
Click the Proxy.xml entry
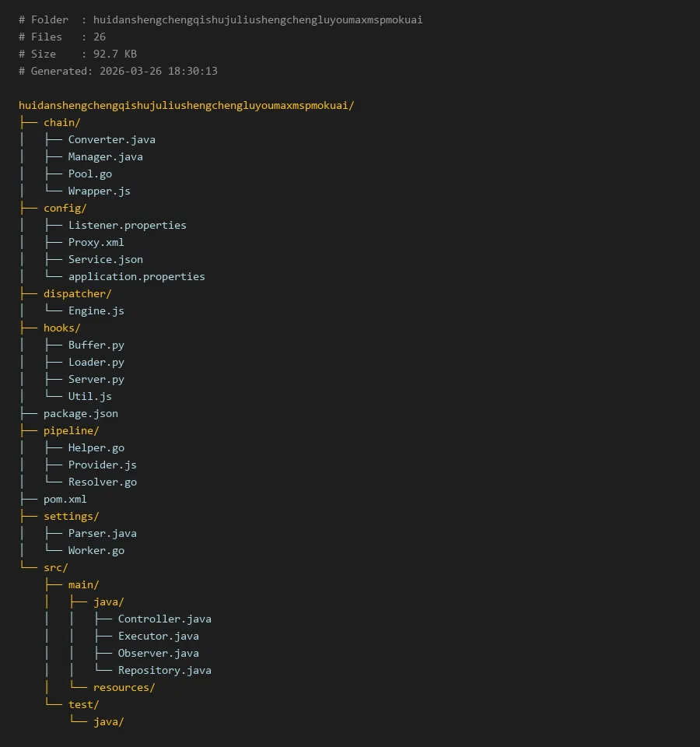click(96, 242)
